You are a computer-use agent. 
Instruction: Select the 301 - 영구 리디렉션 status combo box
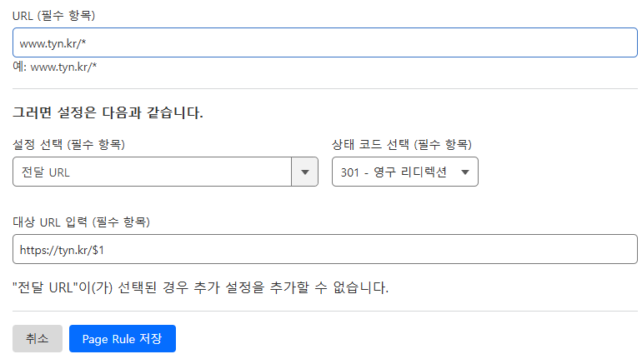click(405, 172)
